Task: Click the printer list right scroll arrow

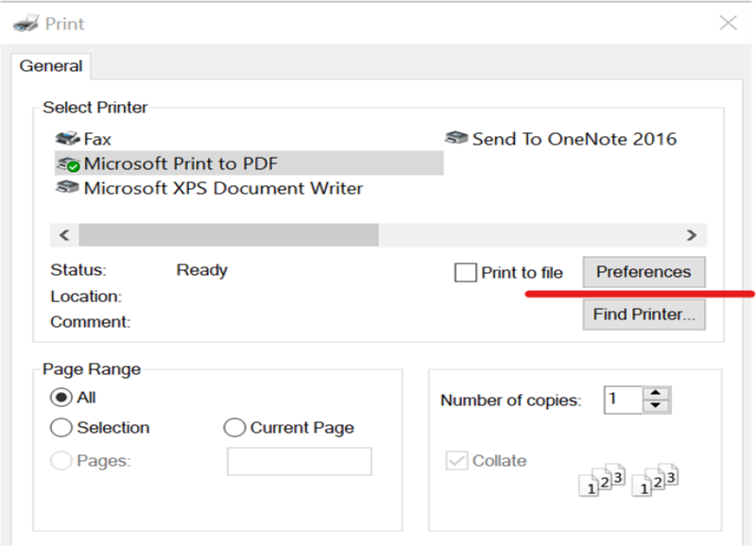Action: pyautogui.click(x=692, y=235)
